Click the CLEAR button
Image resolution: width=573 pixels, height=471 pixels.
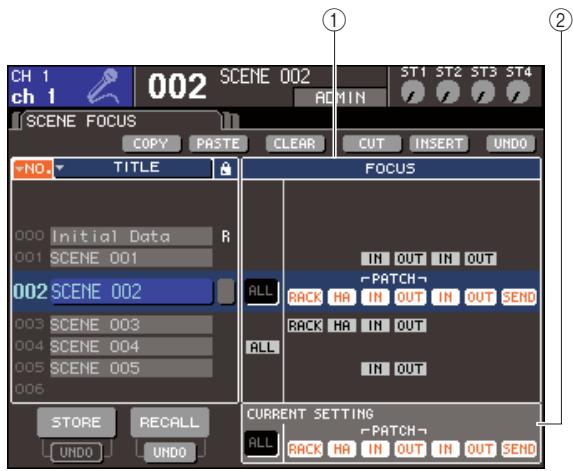coord(295,144)
